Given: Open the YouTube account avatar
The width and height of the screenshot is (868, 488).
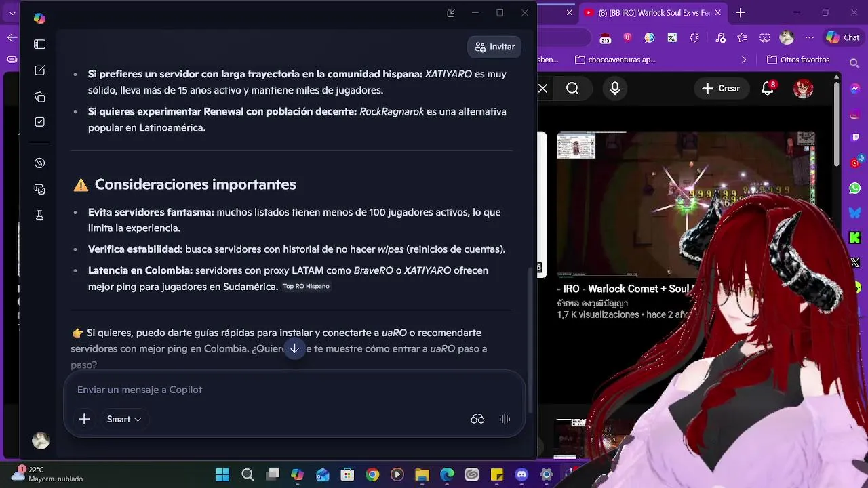Looking at the screenshot, I should (x=804, y=89).
